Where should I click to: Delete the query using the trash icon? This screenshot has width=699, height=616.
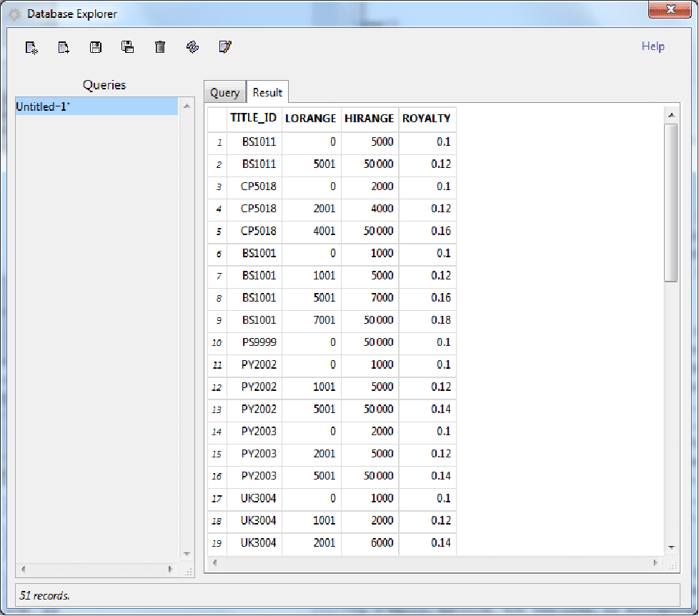click(160, 48)
